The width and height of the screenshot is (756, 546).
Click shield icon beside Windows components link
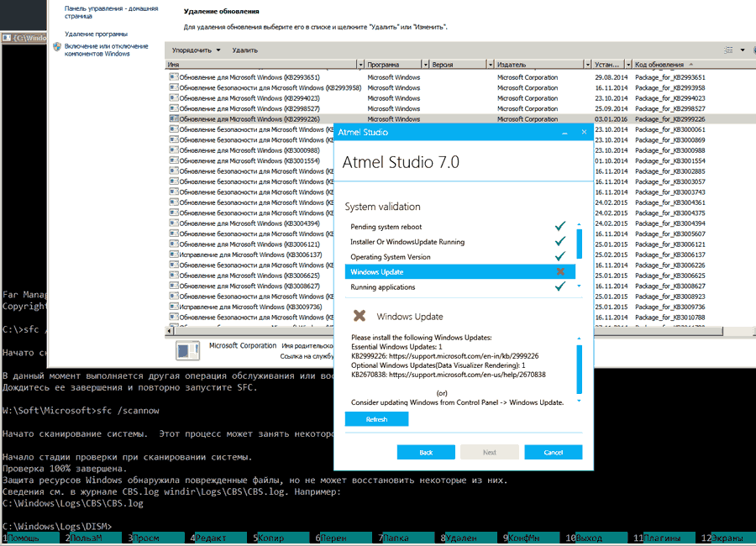pos(57,47)
